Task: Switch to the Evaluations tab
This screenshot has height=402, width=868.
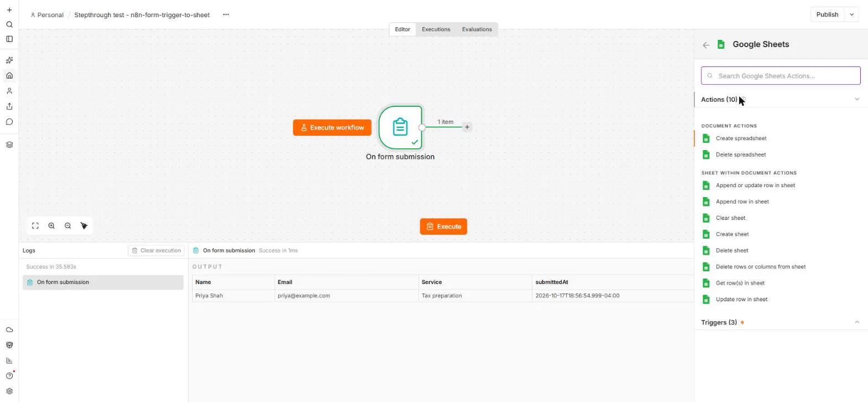Action: point(477,29)
